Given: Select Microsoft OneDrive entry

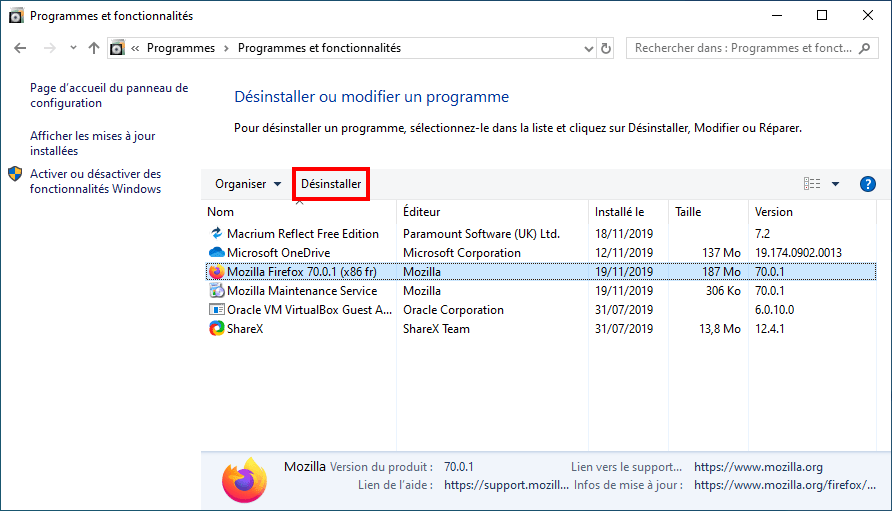Looking at the screenshot, I should point(279,253).
